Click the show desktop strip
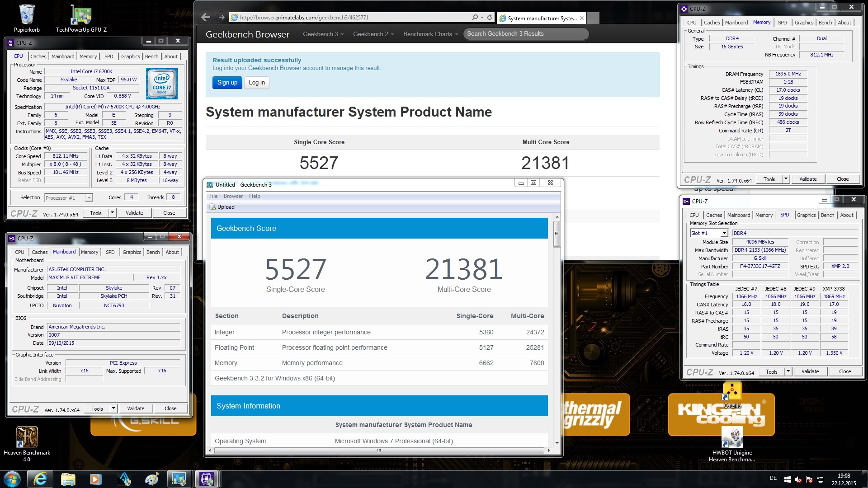 (x=865, y=479)
